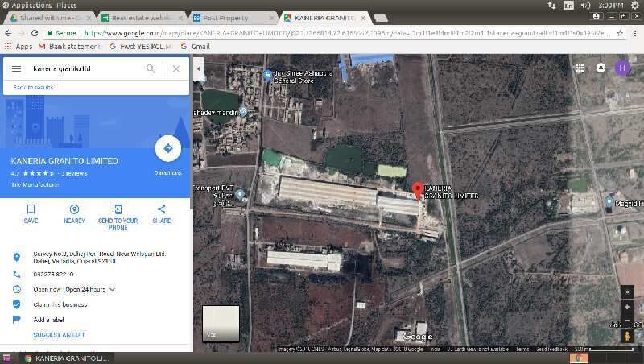
Task: Open system settings gear in top bar
Action: [636, 6]
